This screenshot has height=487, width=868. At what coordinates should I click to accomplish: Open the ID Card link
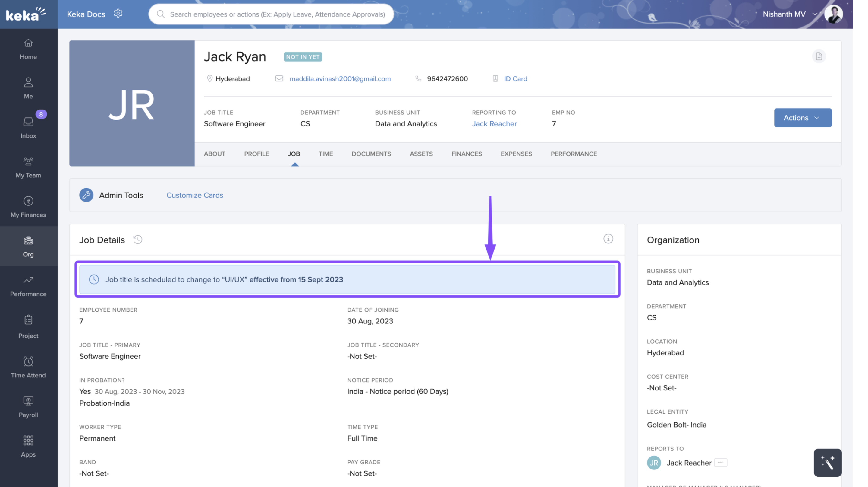pyautogui.click(x=515, y=78)
